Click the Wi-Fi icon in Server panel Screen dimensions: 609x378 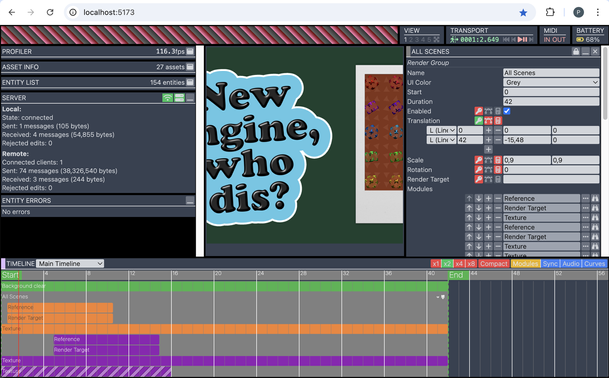(167, 98)
